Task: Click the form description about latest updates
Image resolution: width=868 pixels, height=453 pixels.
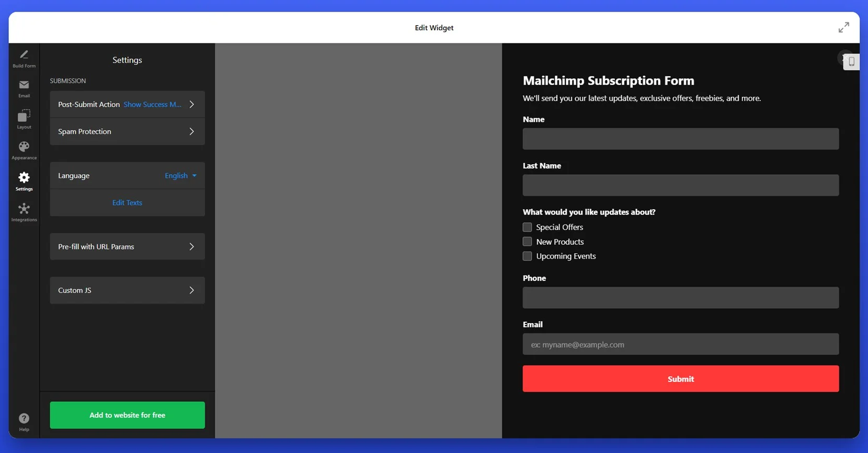Action: [642, 98]
